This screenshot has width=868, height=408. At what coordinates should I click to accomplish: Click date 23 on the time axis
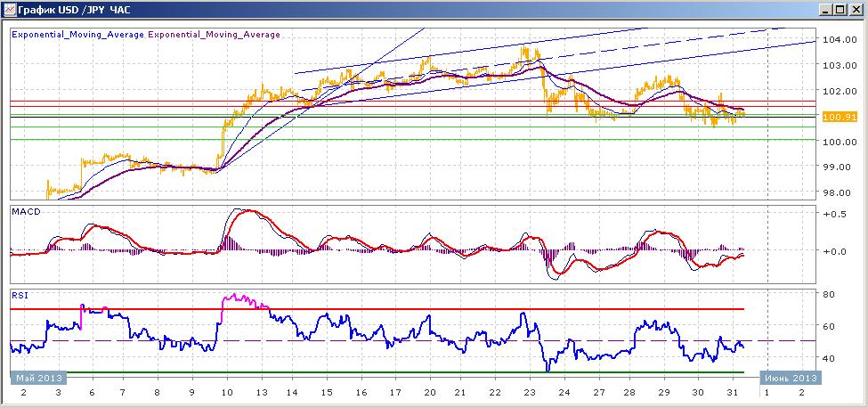coord(530,392)
